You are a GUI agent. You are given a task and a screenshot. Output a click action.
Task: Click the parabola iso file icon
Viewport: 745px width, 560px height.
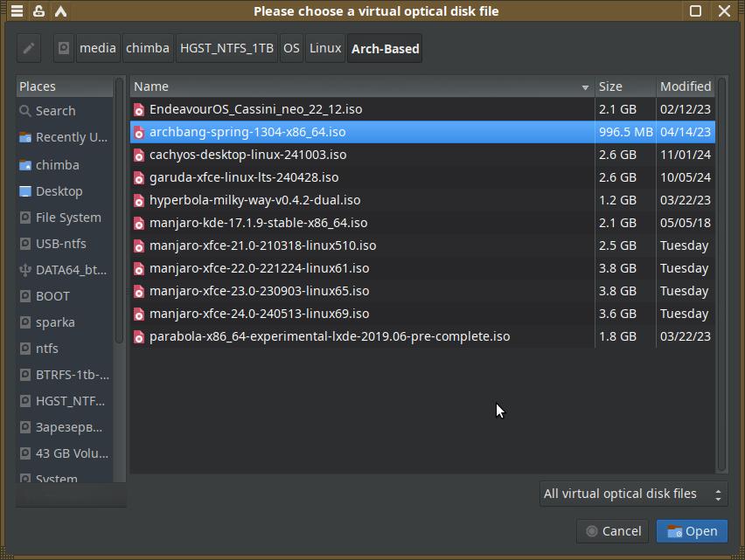pos(139,337)
